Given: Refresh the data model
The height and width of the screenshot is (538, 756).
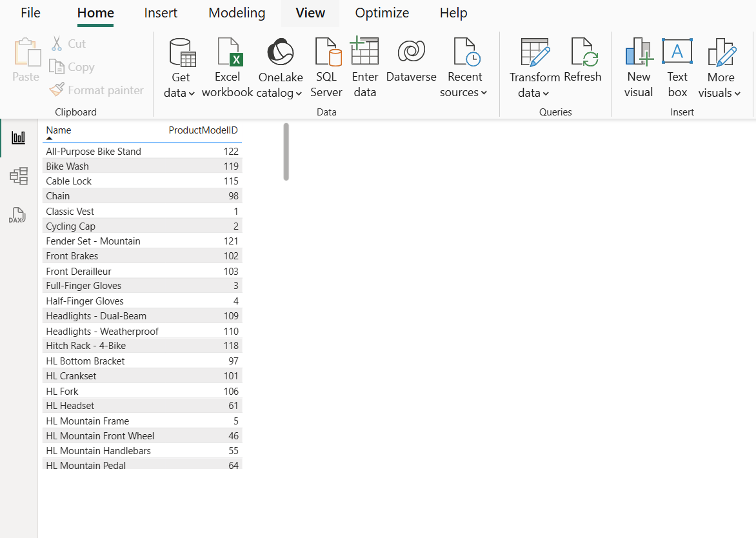Looking at the screenshot, I should [583, 66].
